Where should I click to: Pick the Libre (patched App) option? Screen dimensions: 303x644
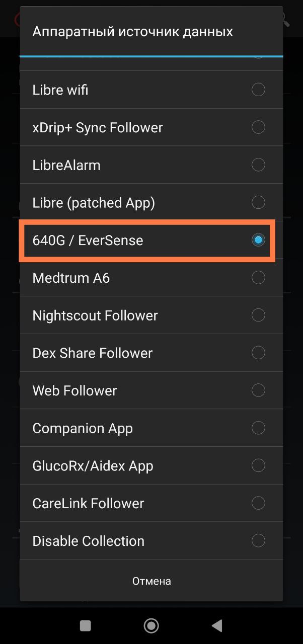pos(258,203)
